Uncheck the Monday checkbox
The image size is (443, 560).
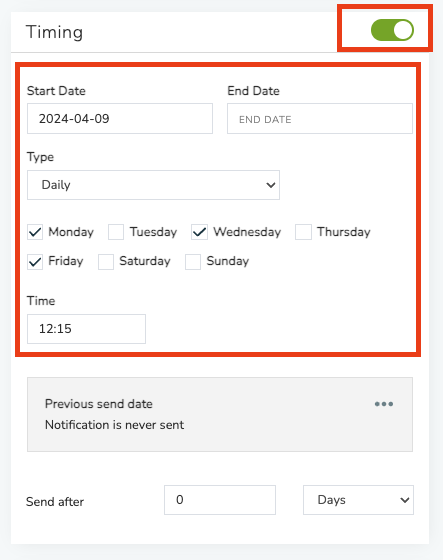click(35, 232)
